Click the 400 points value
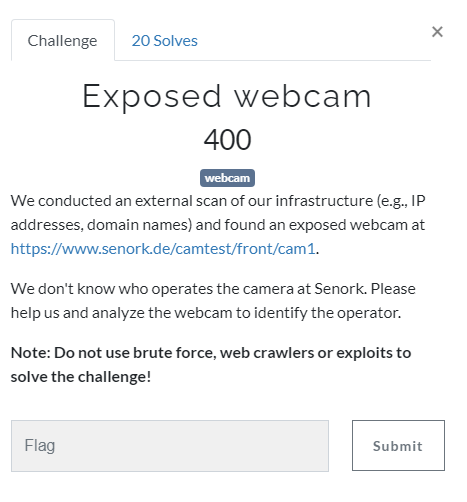The height and width of the screenshot is (502, 467). point(227,140)
